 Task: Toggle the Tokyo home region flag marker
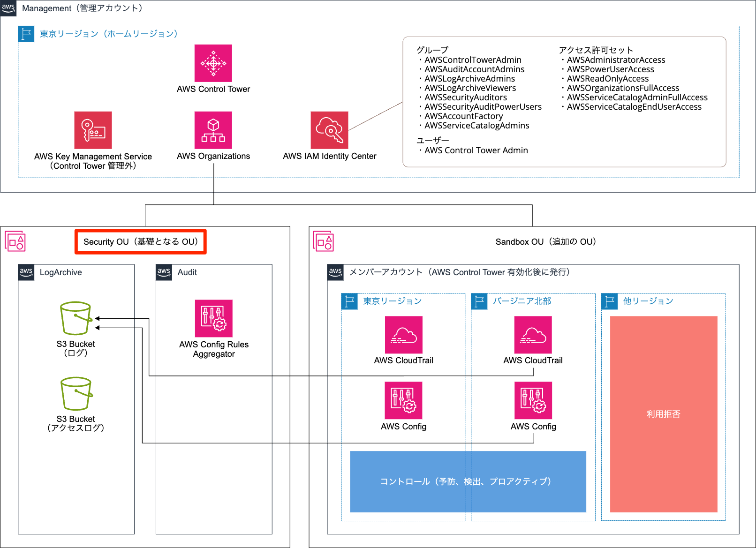tap(26, 34)
